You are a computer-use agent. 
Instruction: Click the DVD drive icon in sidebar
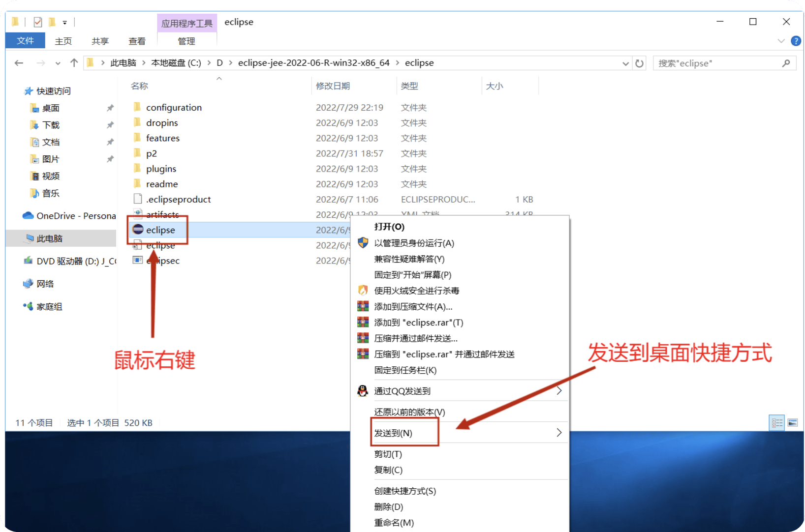[x=29, y=261]
